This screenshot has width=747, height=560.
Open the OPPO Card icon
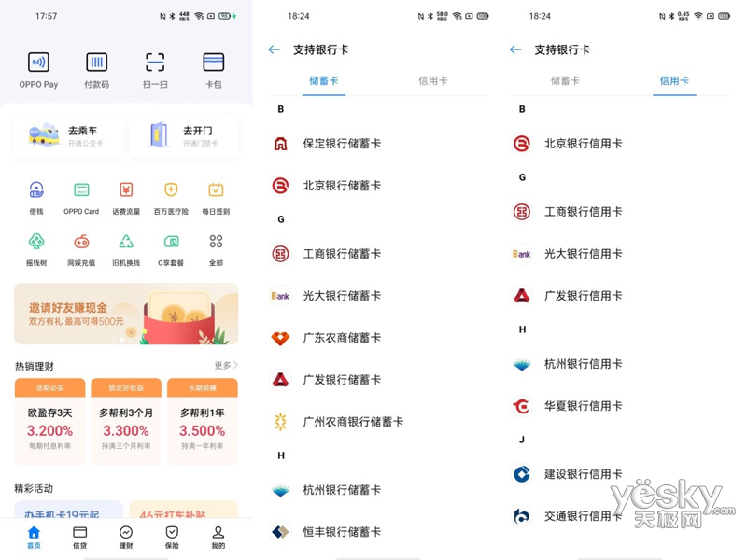coord(81,190)
